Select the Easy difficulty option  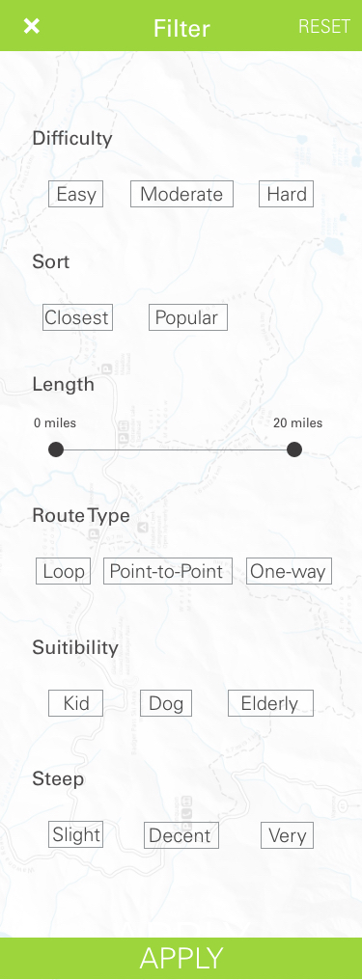pos(75,194)
